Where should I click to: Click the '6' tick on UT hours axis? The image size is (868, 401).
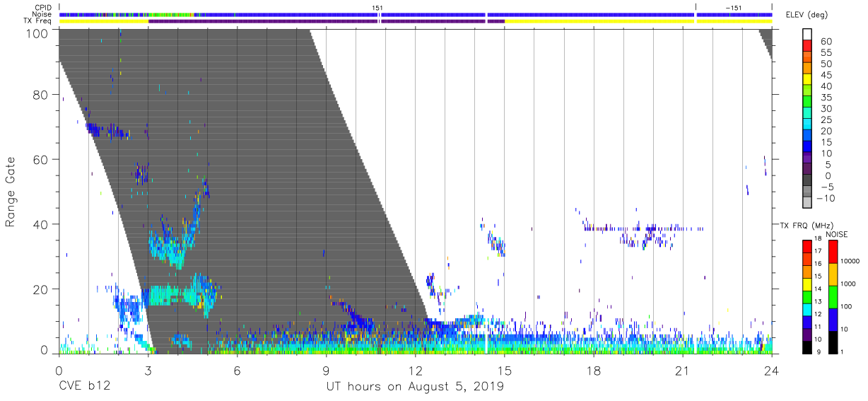coord(237,370)
